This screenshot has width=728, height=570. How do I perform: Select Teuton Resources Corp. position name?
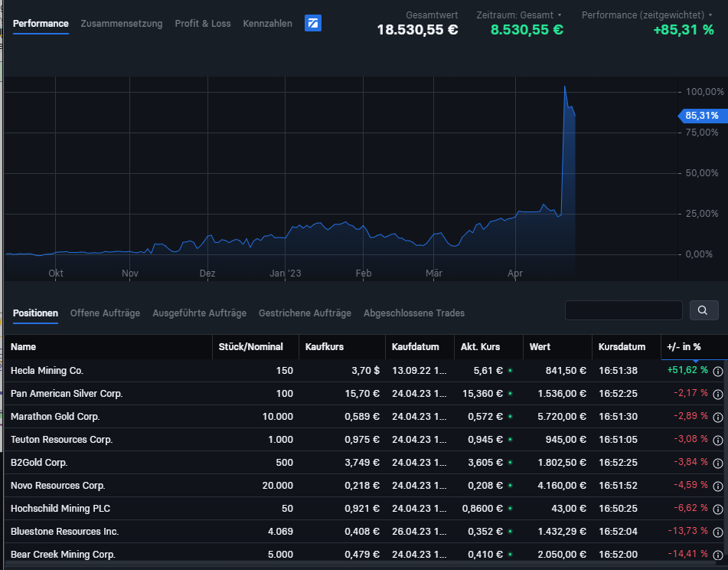pyautogui.click(x=62, y=440)
